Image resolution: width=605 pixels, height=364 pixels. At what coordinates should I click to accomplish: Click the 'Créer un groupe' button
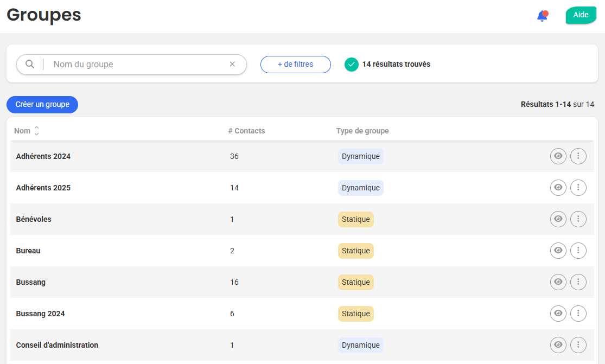point(42,105)
